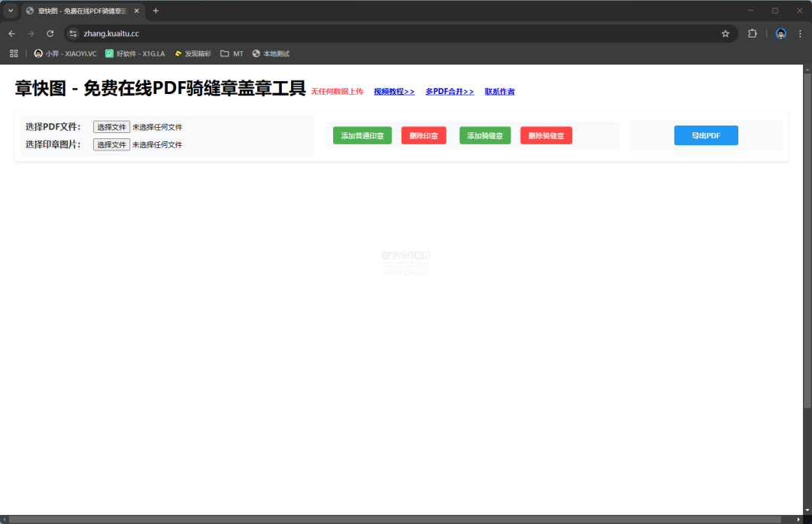This screenshot has width=812, height=524.
Task: Click the browser forward arrow
Action: pyautogui.click(x=31, y=34)
